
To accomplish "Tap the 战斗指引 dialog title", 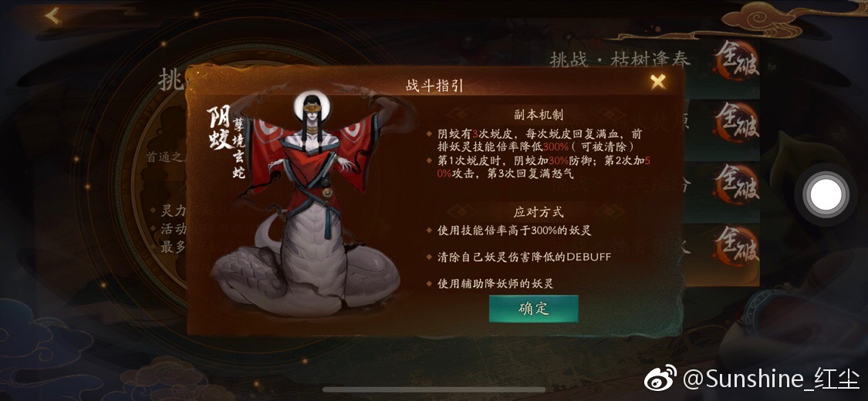I will [434, 86].
